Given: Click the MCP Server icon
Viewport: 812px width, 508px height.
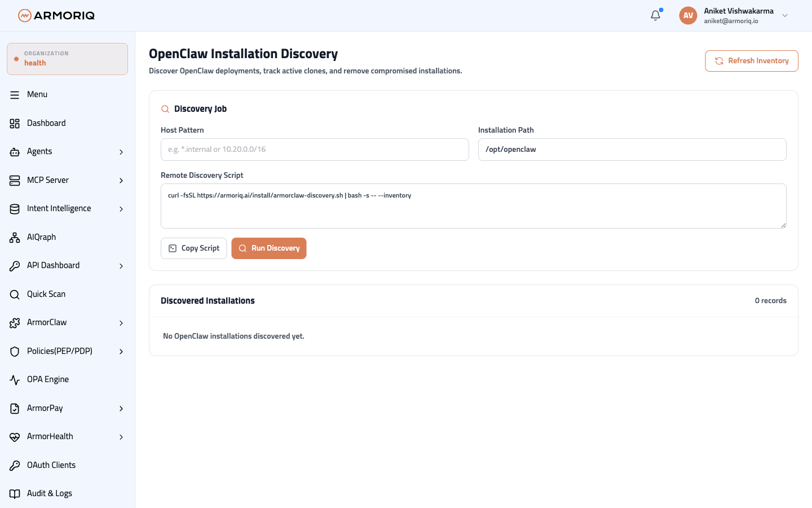Looking at the screenshot, I should (x=15, y=180).
